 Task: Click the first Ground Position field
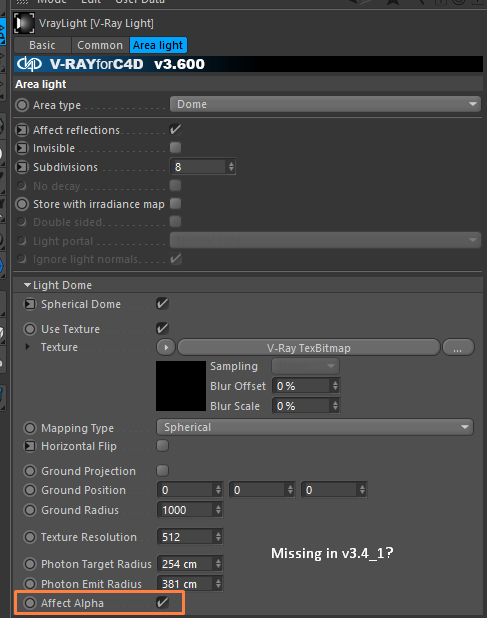(186, 490)
